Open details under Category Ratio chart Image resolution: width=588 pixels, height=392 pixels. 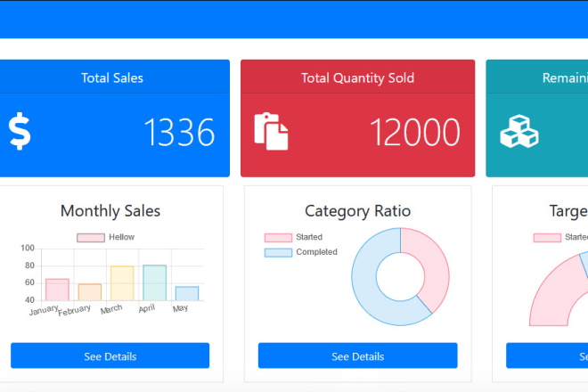tap(358, 355)
